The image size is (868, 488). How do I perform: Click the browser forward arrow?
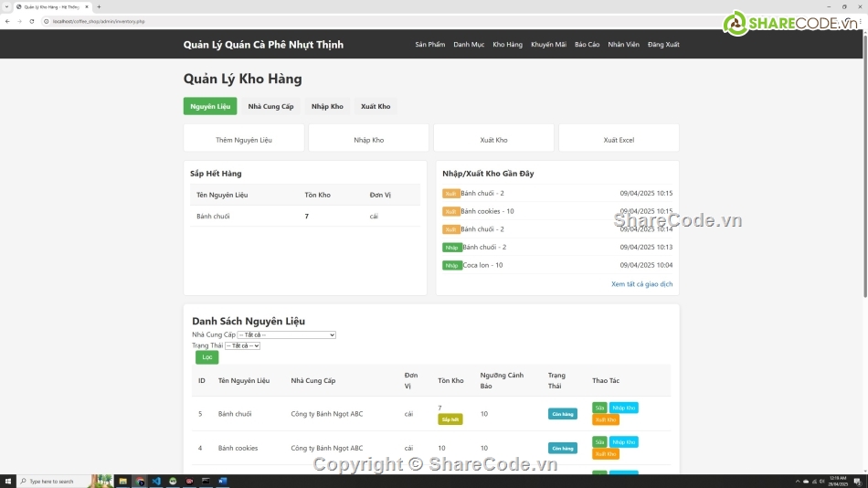pyautogui.click(x=19, y=21)
